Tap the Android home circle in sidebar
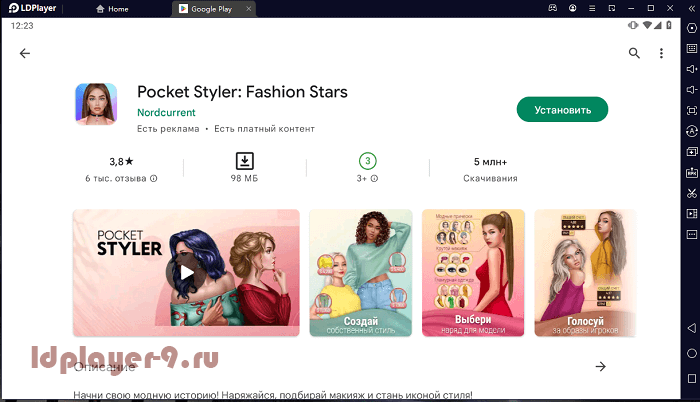 click(x=692, y=353)
